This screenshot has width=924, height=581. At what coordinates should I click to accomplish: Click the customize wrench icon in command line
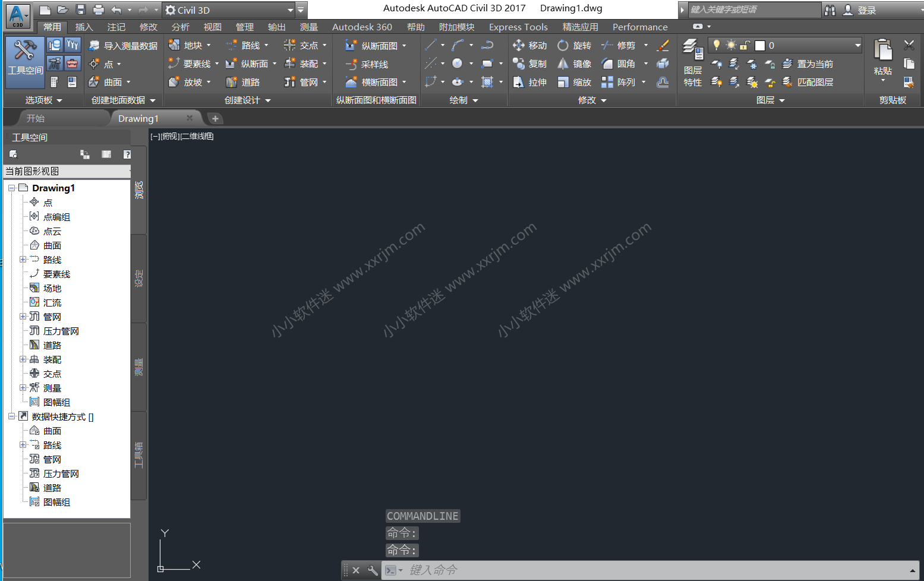point(373,570)
